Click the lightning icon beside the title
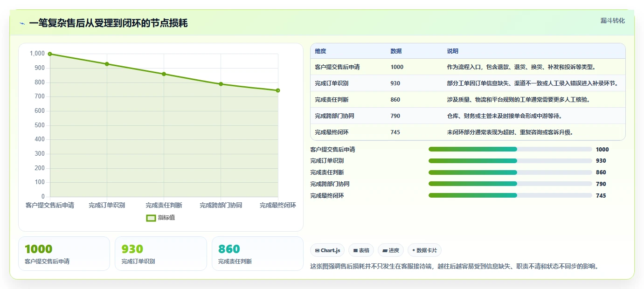Image resolution: width=644 pixels, height=289 pixels. (22, 23)
